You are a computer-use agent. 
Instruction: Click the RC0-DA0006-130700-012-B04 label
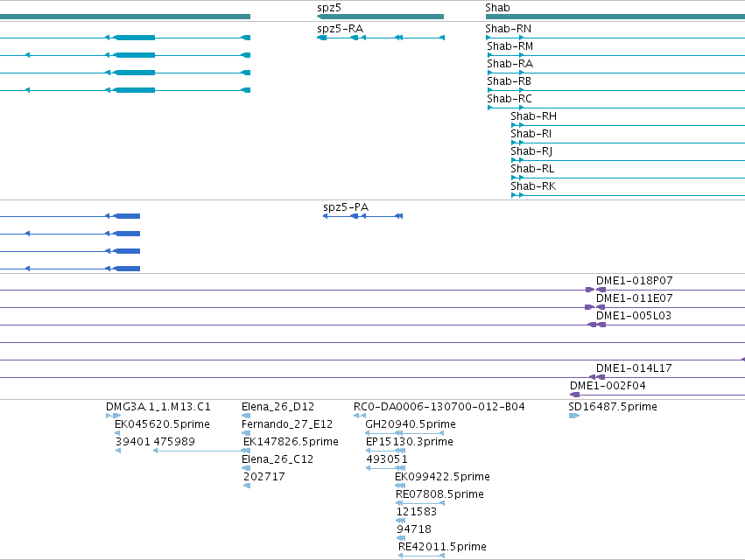(x=439, y=407)
